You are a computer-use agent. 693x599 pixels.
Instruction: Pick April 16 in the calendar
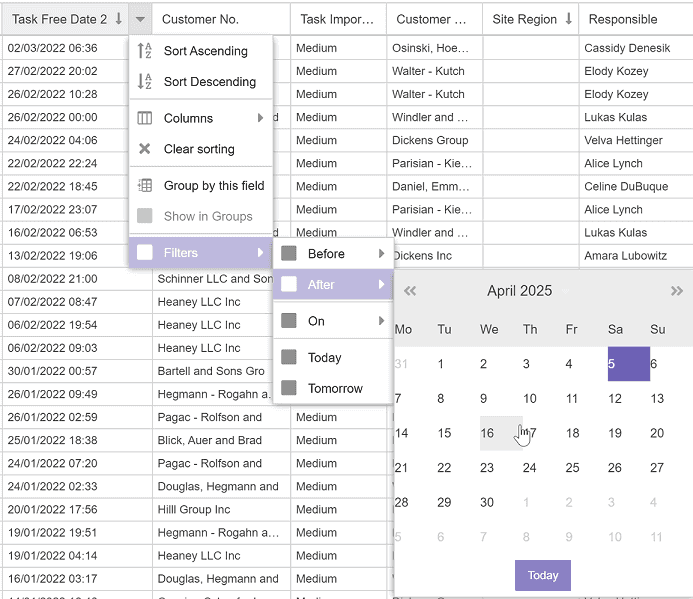[487, 433]
